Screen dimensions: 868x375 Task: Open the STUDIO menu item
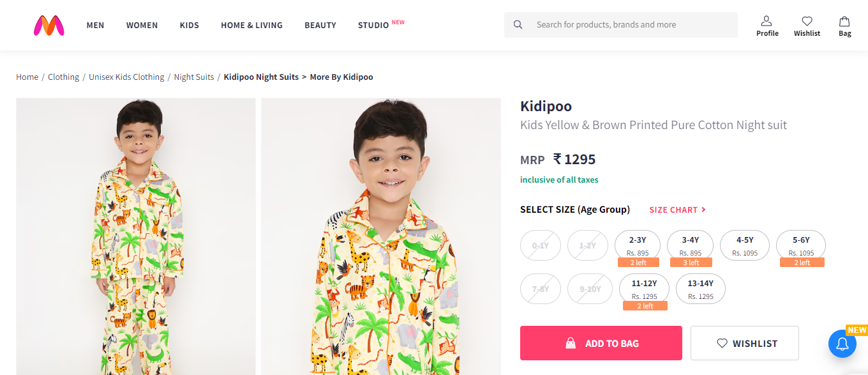pyautogui.click(x=373, y=25)
